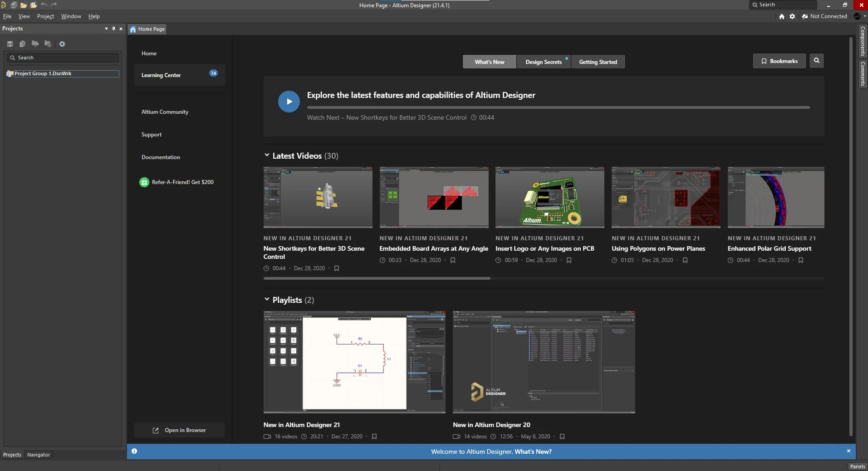
Task: Bookmark New Shortkeys 3D Scene Control video
Action: tap(337, 268)
